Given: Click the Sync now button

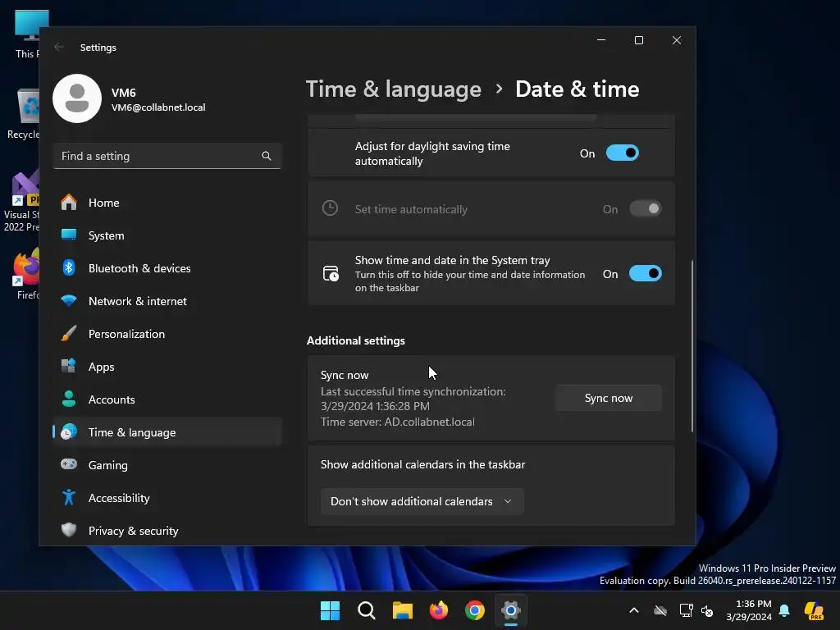Looking at the screenshot, I should [609, 398].
